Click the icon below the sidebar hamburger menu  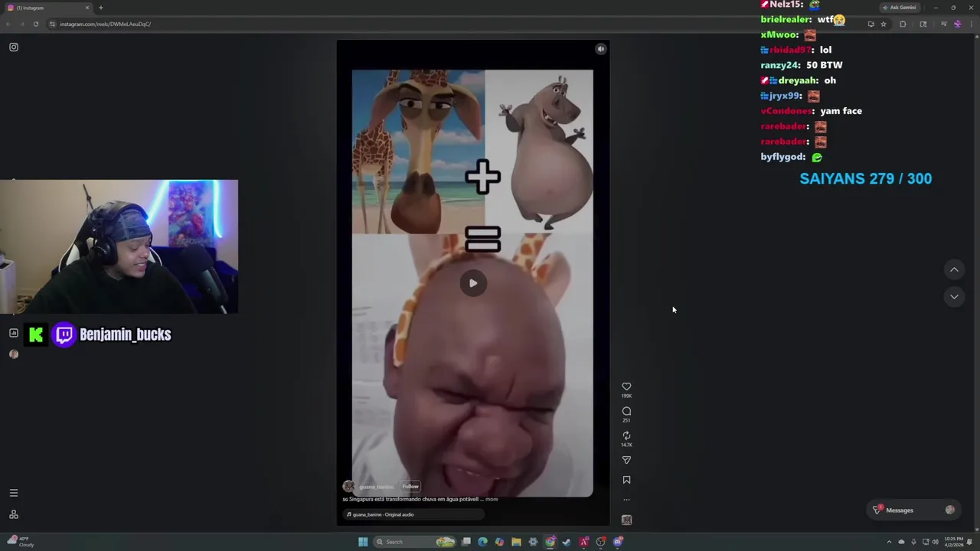tap(14, 514)
